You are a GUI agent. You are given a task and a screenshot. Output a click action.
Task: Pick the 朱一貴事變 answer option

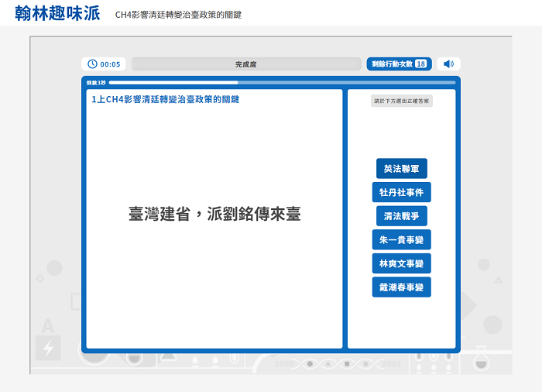coord(401,240)
